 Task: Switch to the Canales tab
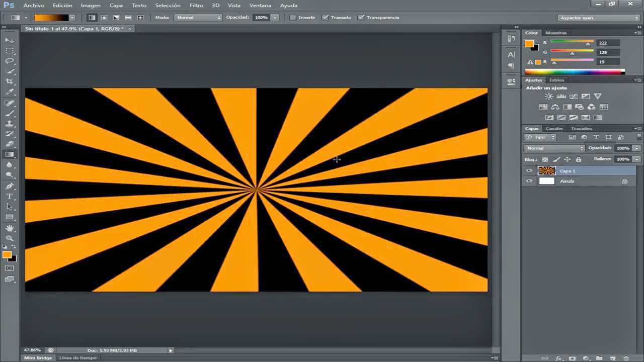point(554,129)
